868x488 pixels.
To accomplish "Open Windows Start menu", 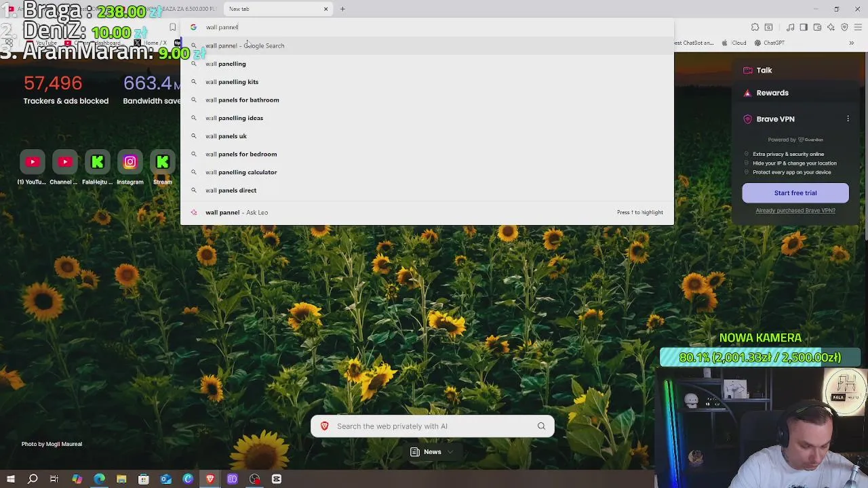I will (x=10, y=479).
